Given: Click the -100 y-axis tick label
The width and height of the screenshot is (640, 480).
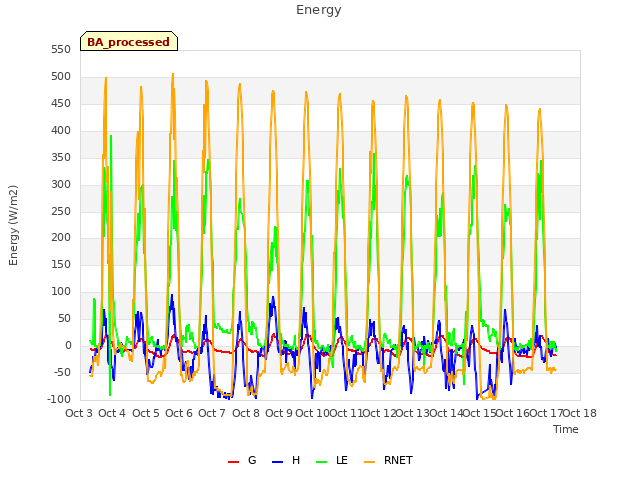Looking at the screenshot, I should pos(59,399).
